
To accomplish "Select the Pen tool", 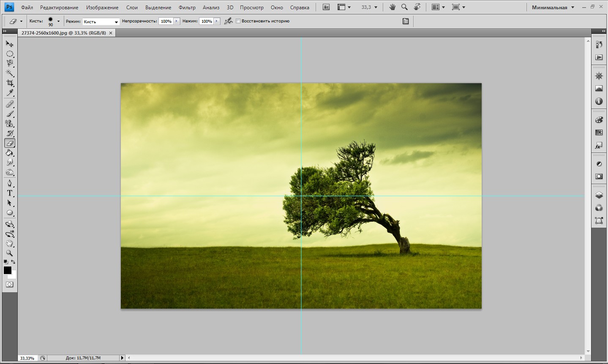I will pyautogui.click(x=9, y=183).
